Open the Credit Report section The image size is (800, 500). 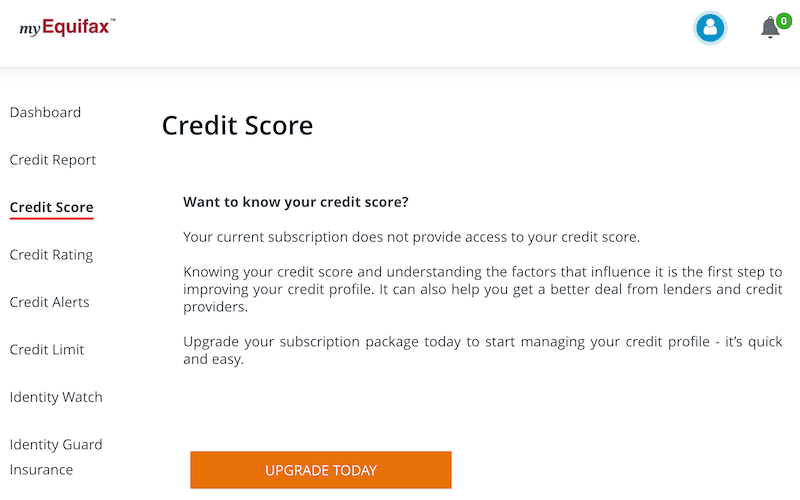[x=53, y=160]
